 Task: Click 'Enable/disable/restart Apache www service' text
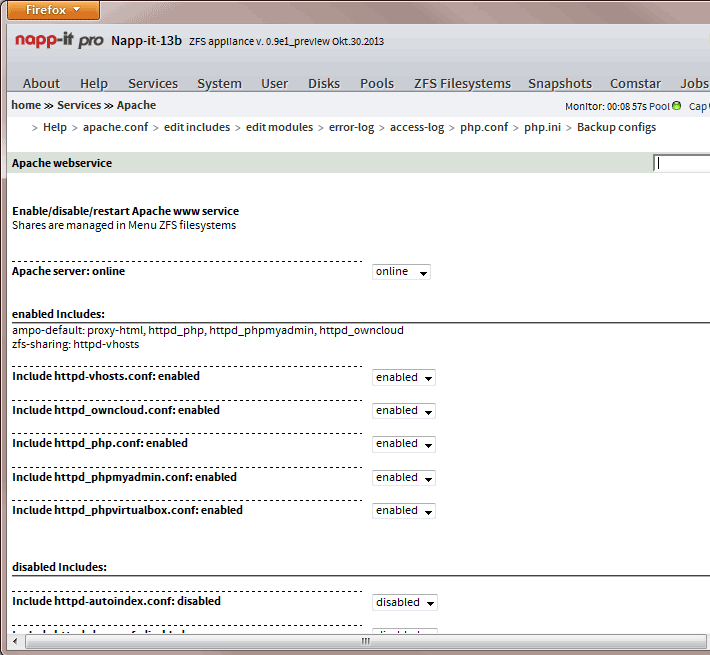coord(125,211)
